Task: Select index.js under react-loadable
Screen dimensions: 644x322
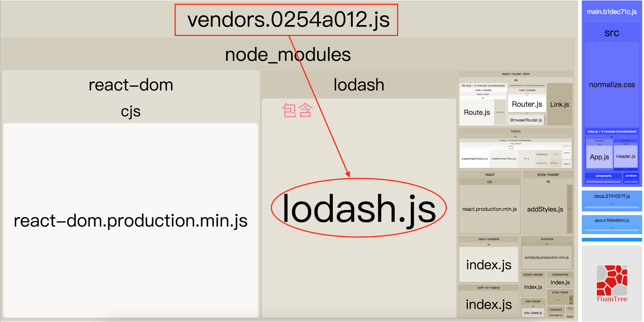Action: (x=489, y=265)
